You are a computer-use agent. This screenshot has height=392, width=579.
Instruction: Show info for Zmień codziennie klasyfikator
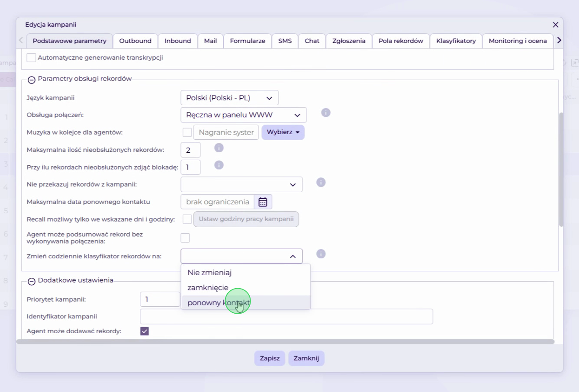click(x=321, y=254)
